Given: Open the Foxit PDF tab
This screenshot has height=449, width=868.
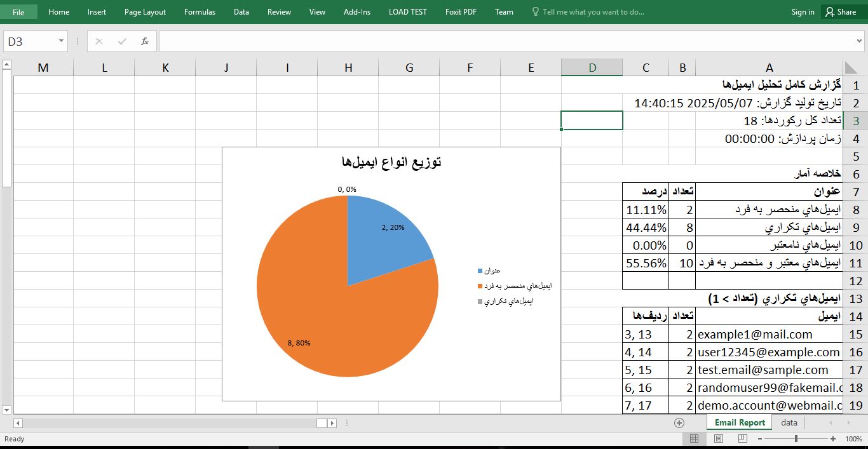Looking at the screenshot, I should pyautogui.click(x=461, y=11).
